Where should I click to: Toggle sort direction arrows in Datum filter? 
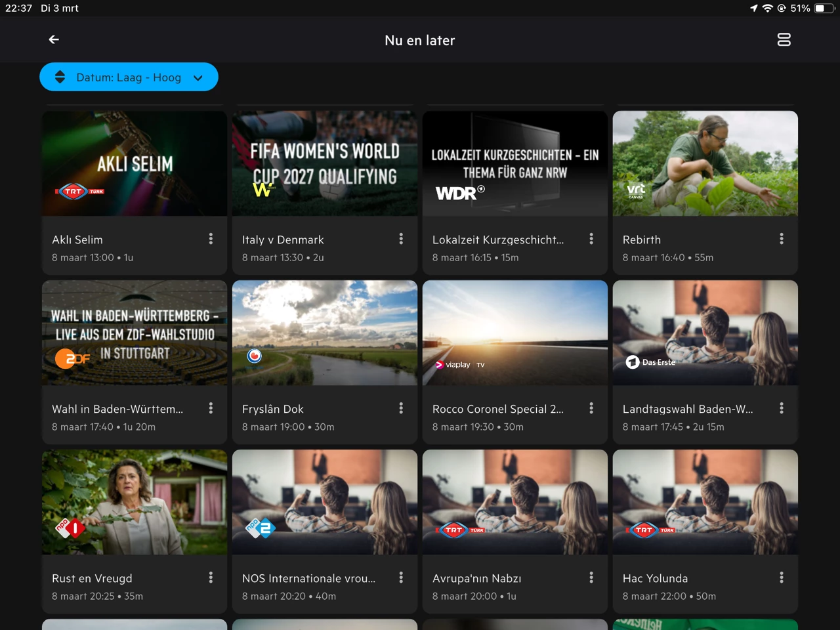(x=60, y=77)
